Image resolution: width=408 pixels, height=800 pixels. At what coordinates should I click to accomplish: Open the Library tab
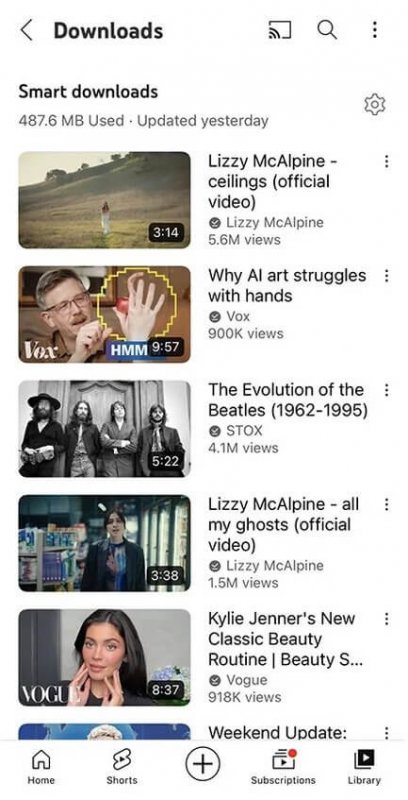coord(364,768)
